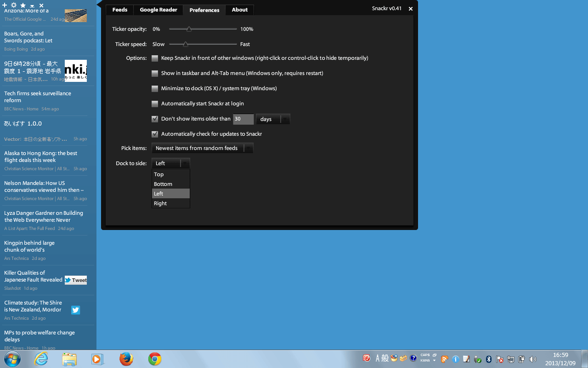Click the blue question mark IME help icon
This screenshot has width=588, height=368.
pos(413,358)
